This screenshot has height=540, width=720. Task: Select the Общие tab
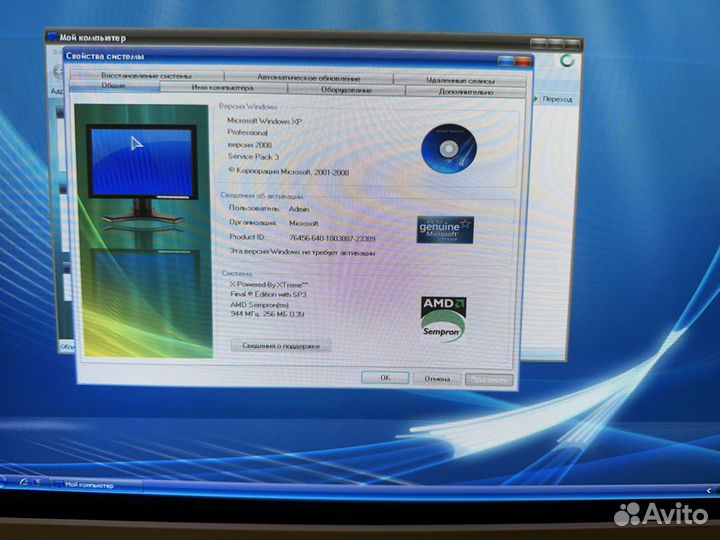tap(114, 86)
